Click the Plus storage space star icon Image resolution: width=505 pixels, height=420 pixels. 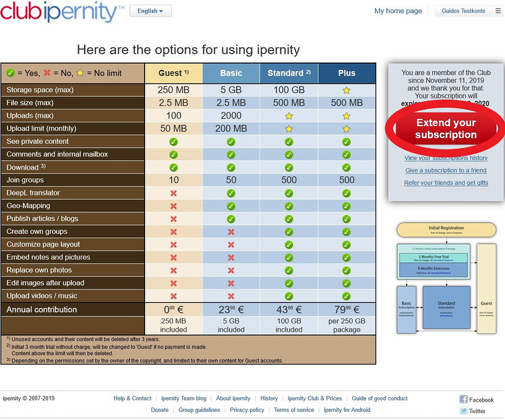coord(347,90)
